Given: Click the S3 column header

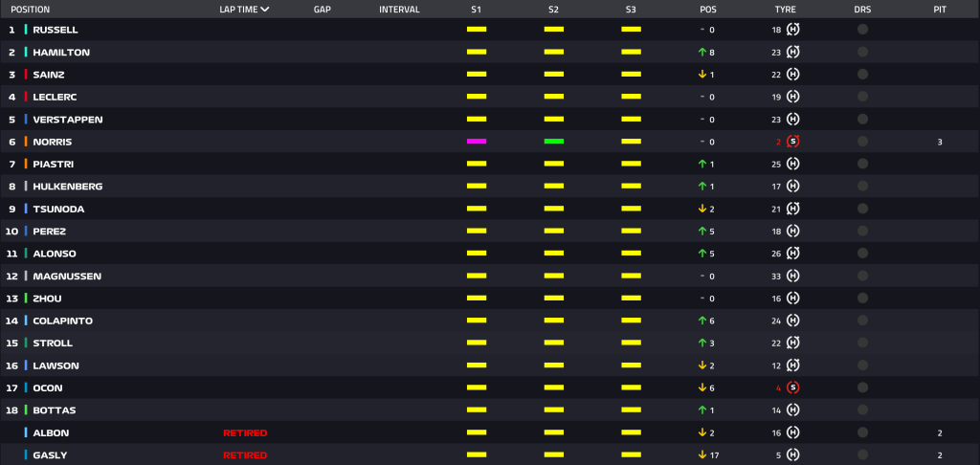Looking at the screenshot, I should tap(631, 10).
